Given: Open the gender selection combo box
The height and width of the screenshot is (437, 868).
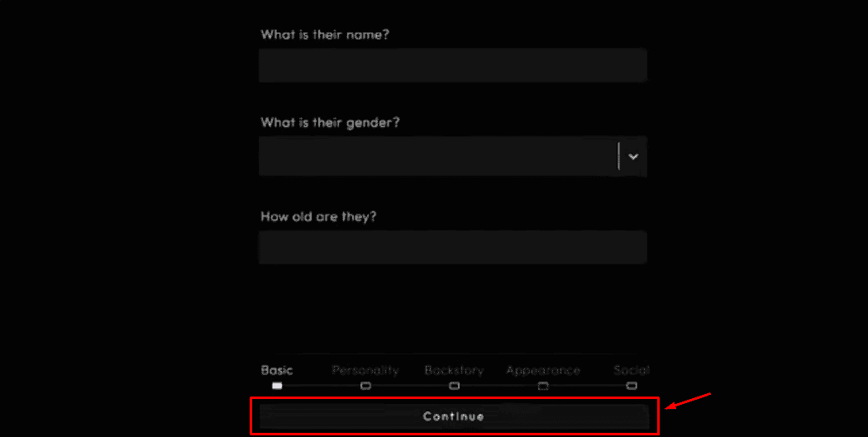Looking at the screenshot, I should [453, 156].
